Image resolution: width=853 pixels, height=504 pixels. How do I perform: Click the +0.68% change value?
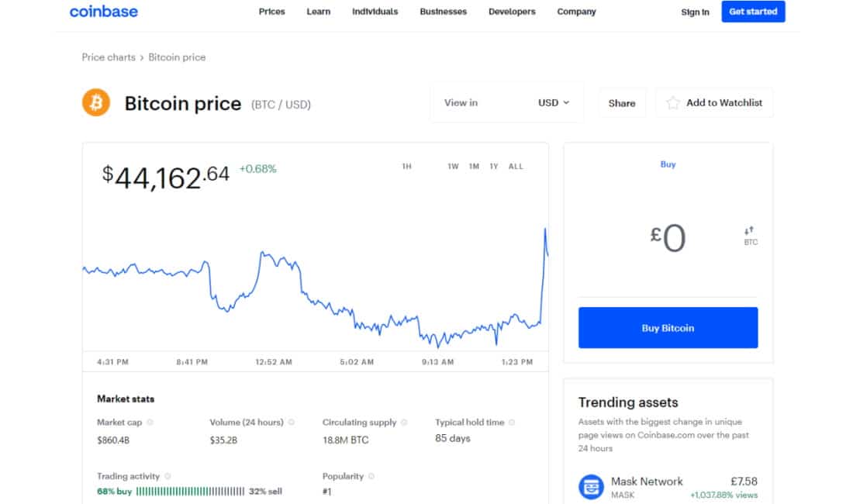pos(258,169)
